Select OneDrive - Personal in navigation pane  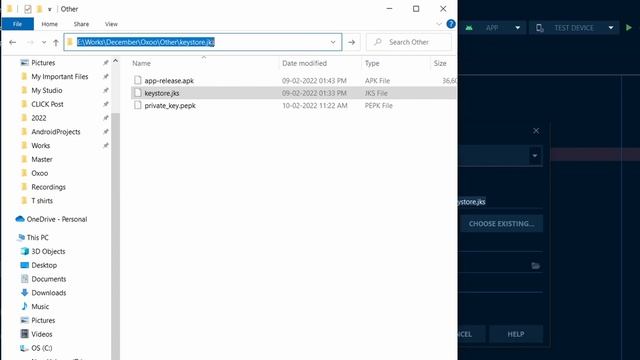click(x=57, y=219)
